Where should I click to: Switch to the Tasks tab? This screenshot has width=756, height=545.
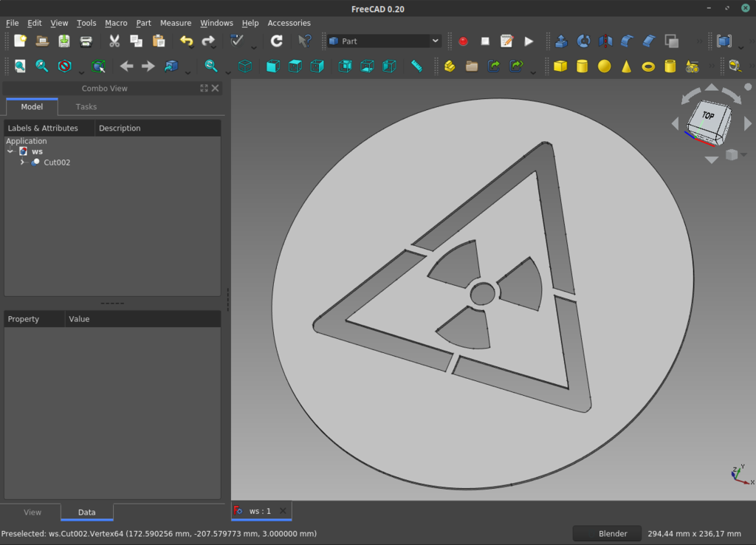coord(86,106)
